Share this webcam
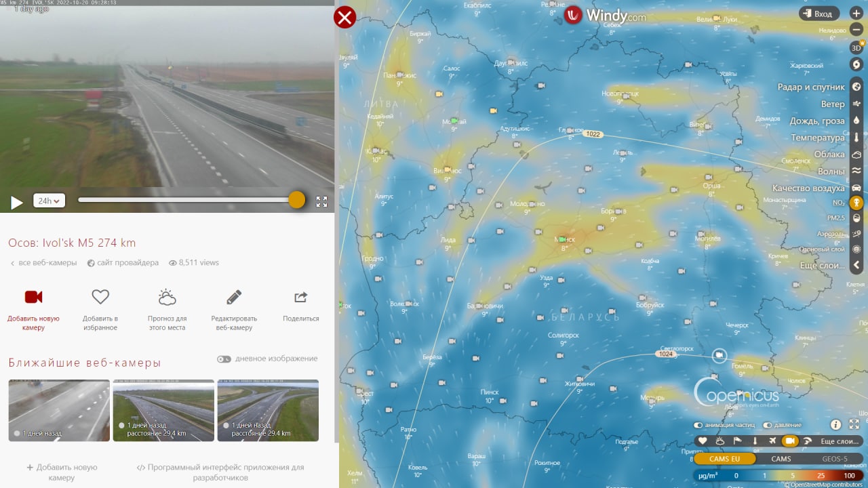 [x=301, y=297]
